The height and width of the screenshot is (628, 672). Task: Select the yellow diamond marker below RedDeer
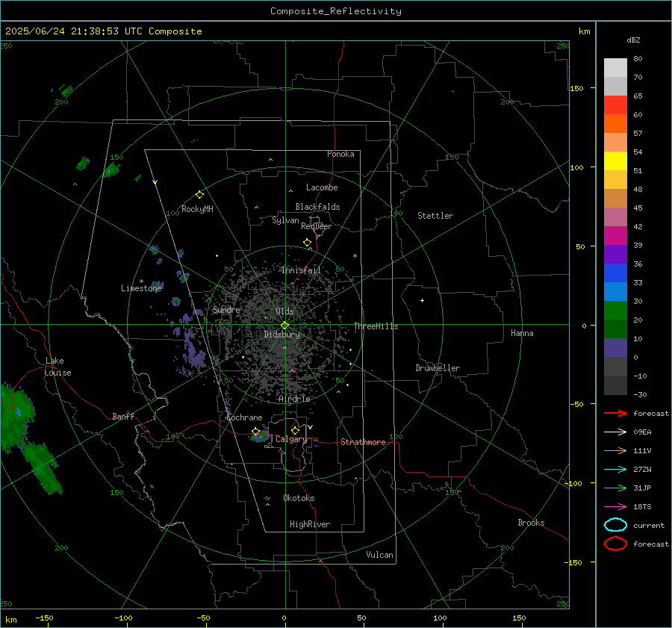307,243
